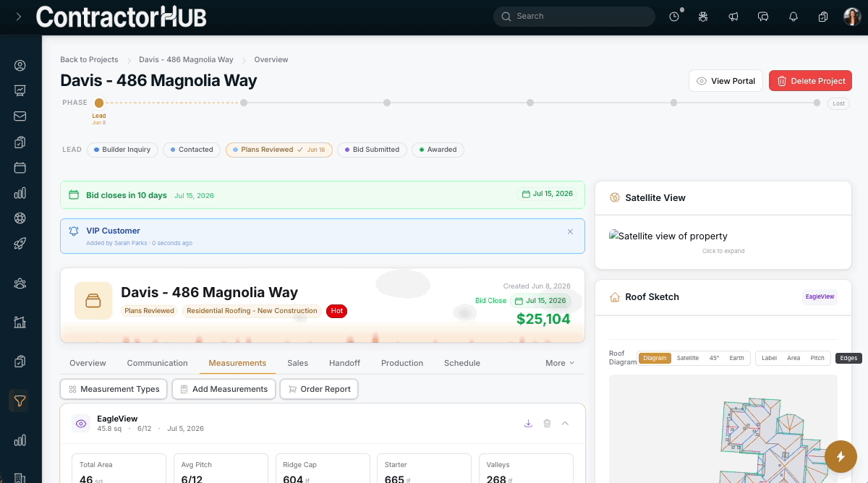The image size is (868, 483).
Task: Select the Lead phase marker
Action: (x=99, y=103)
